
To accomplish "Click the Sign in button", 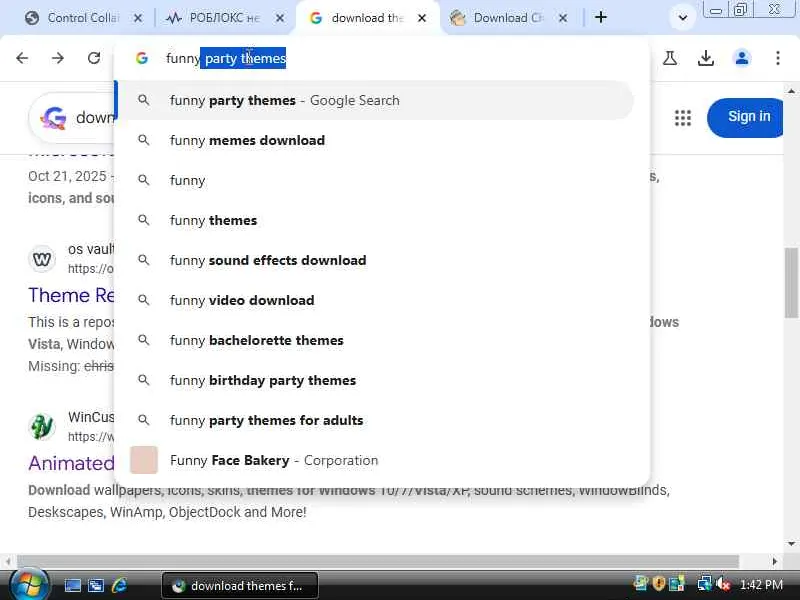I will [x=746, y=117].
